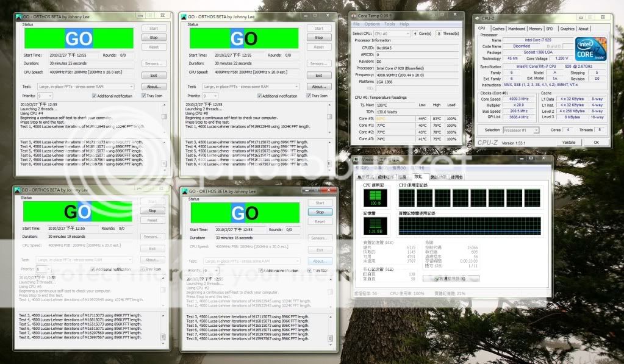Open the Help menu in Core Temp

(404, 24)
